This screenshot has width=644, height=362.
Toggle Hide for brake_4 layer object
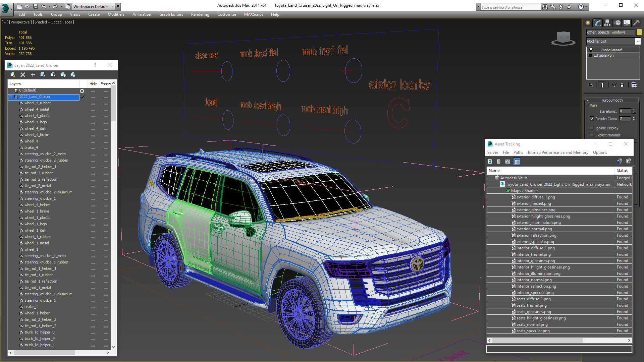tap(93, 148)
